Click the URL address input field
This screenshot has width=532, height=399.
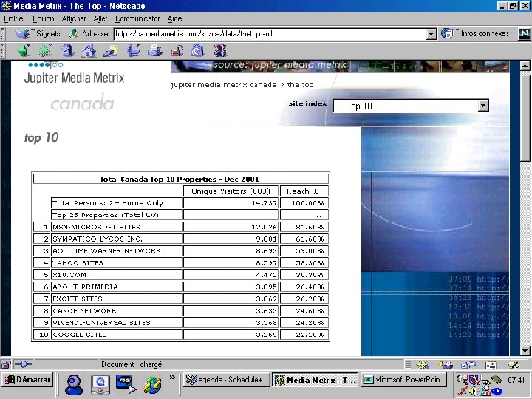click(270, 33)
